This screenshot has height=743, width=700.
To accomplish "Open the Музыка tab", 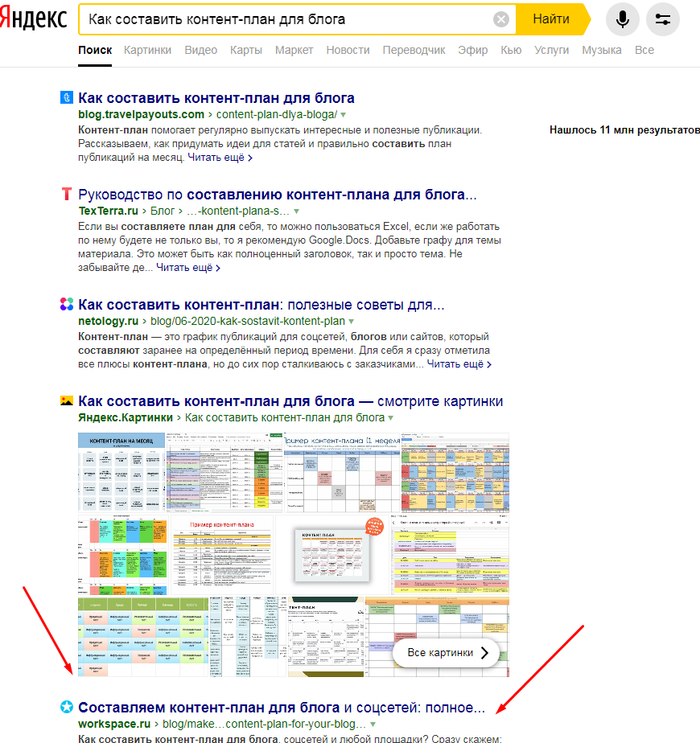I will tap(602, 50).
